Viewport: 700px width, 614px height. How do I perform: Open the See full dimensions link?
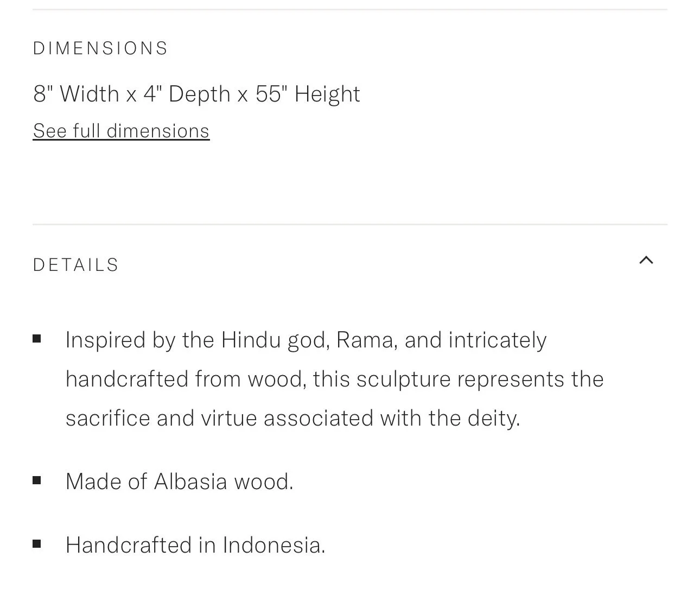click(121, 131)
